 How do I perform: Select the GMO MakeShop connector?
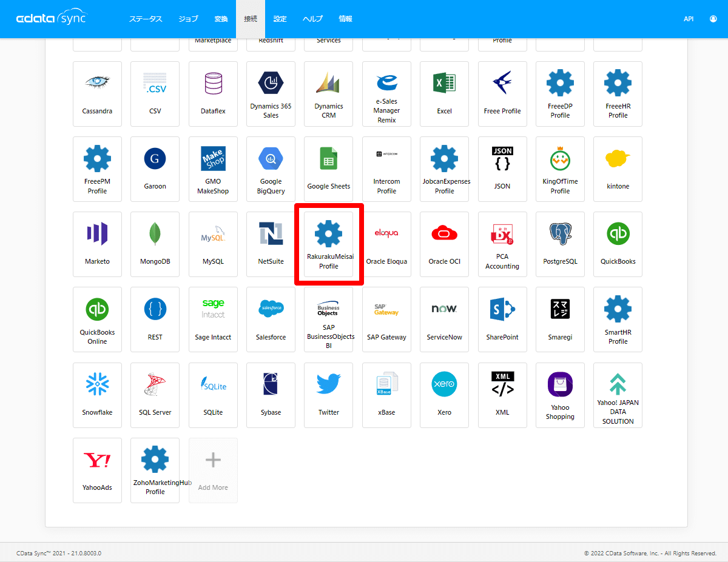pos(213,169)
